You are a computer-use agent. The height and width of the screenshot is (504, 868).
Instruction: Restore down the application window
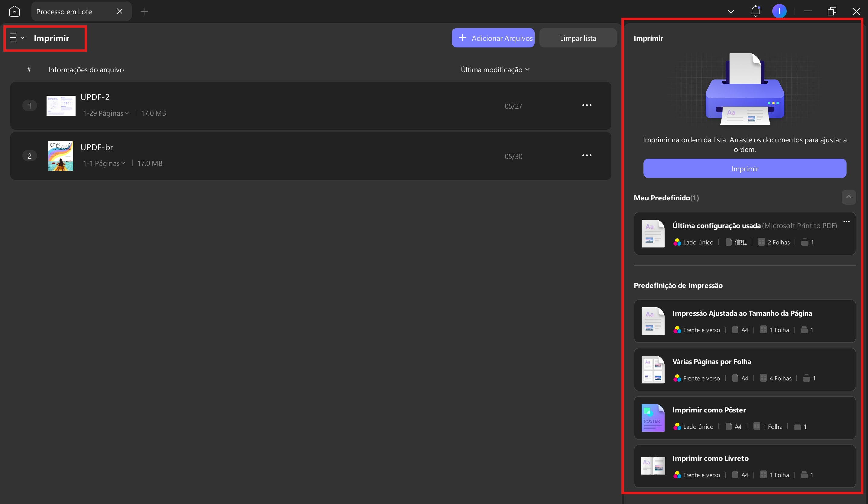click(x=832, y=11)
